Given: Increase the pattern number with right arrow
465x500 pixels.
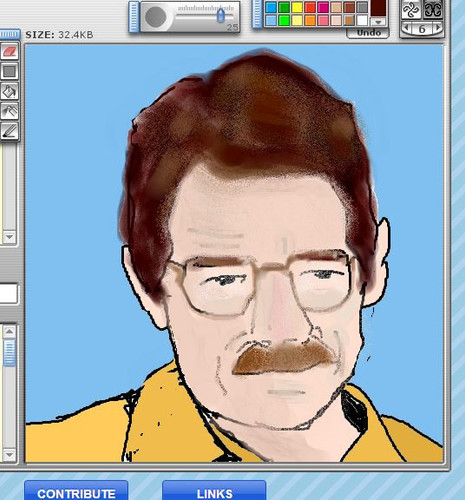Looking at the screenshot, I should click(438, 28).
